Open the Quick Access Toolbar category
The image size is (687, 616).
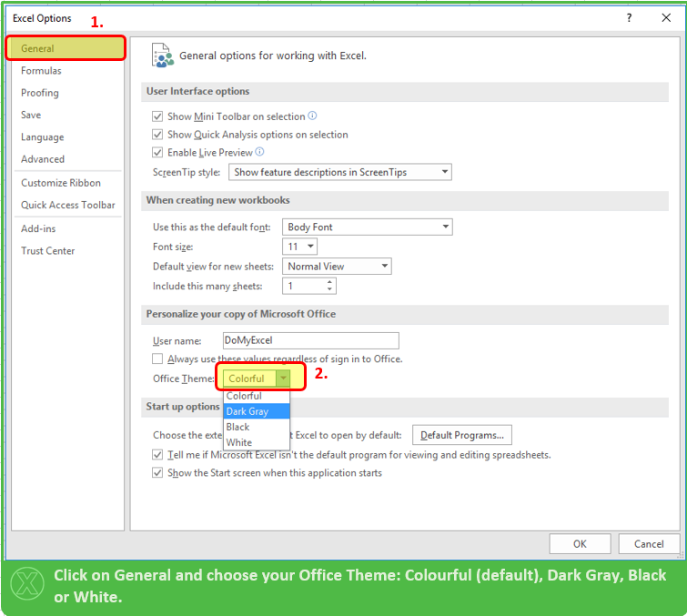tap(68, 205)
